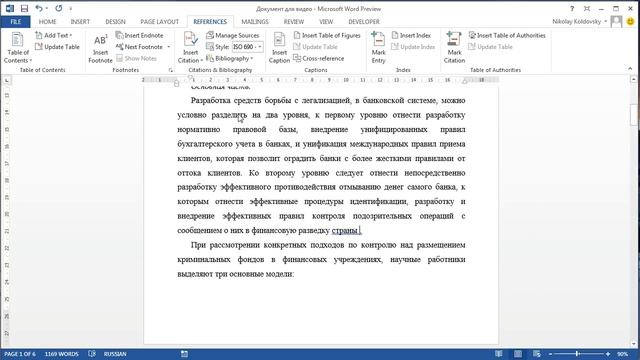Click the Save icon in quick access toolbar
640x360 pixels.
(x=24, y=8)
